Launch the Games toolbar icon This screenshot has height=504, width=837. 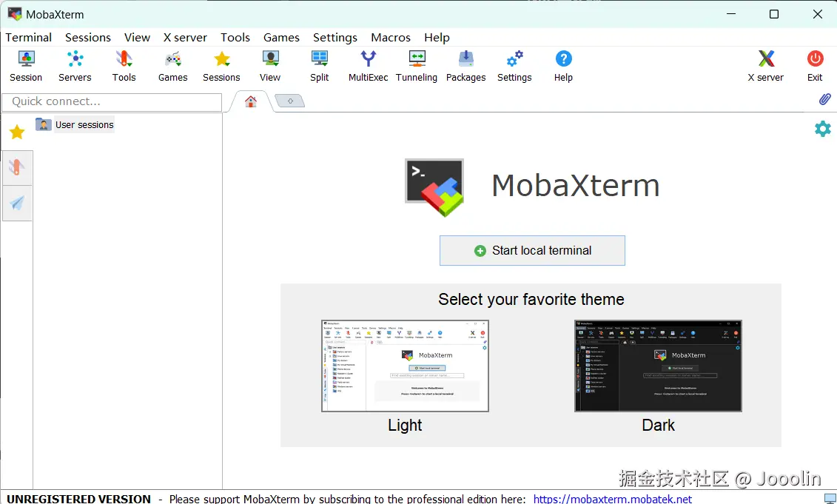(172, 58)
